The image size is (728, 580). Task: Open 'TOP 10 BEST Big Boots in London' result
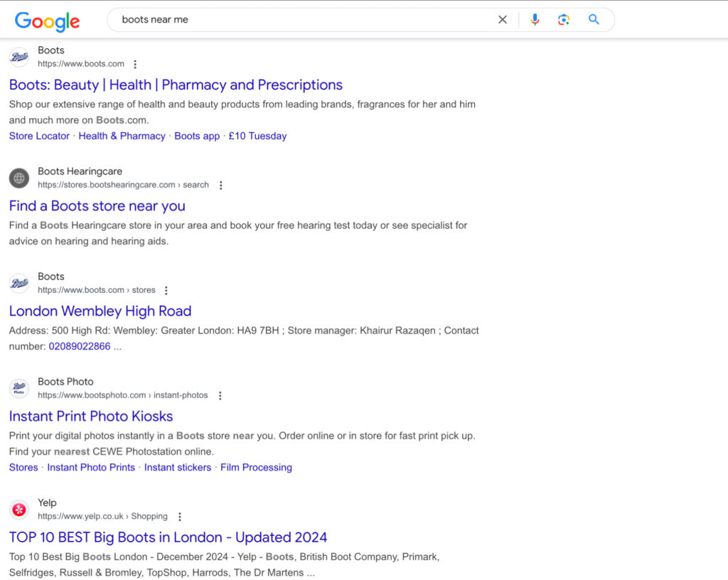click(168, 538)
